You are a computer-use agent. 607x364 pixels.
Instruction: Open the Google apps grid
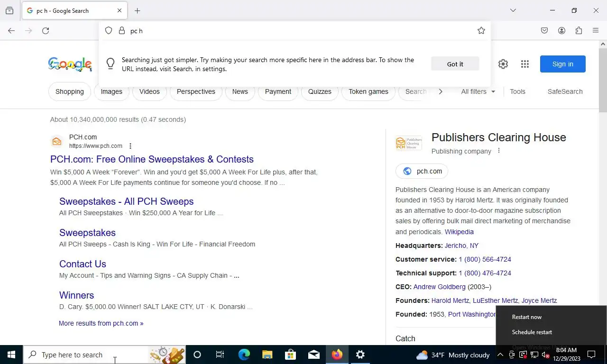[524, 64]
